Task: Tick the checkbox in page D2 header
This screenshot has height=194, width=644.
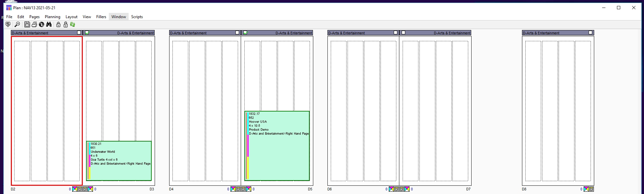Action: 79,33
